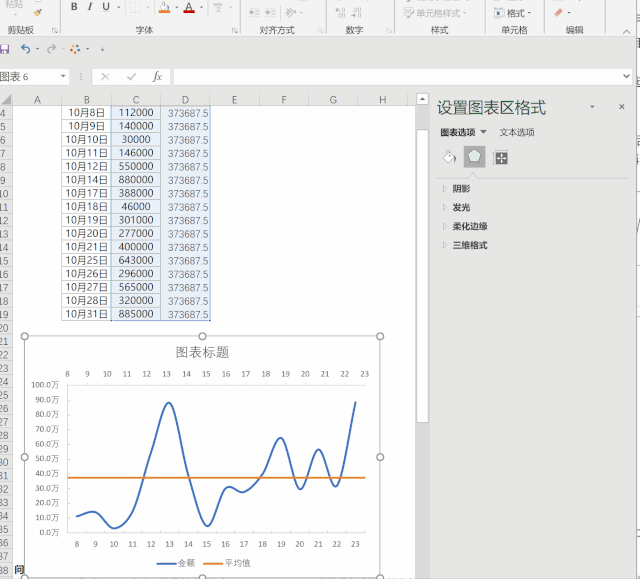The image size is (640, 579).
Task: Decrease decimal places
Action: [x=356, y=13]
